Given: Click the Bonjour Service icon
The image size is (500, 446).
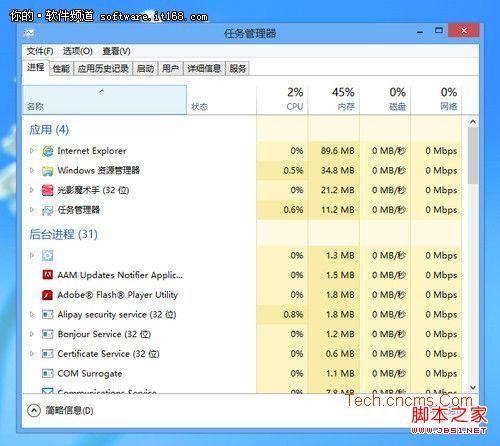Looking at the screenshot, I should click(x=48, y=334).
